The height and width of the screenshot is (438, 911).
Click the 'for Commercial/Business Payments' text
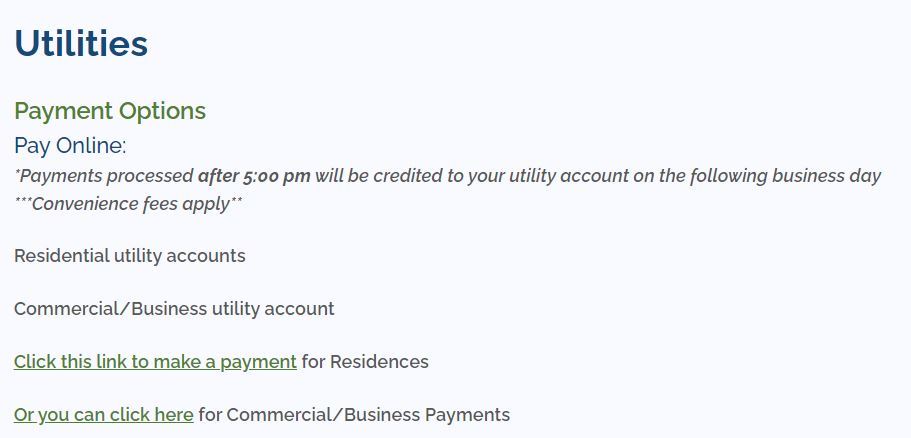pyautogui.click(x=354, y=415)
